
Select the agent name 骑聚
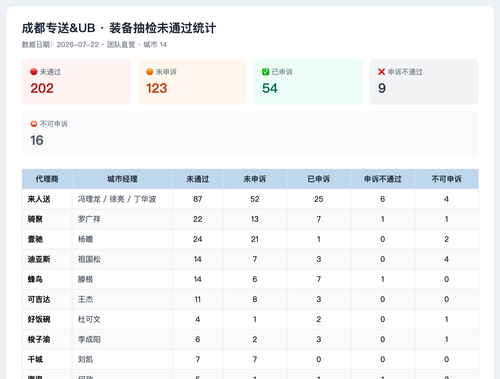click(x=35, y=219)
